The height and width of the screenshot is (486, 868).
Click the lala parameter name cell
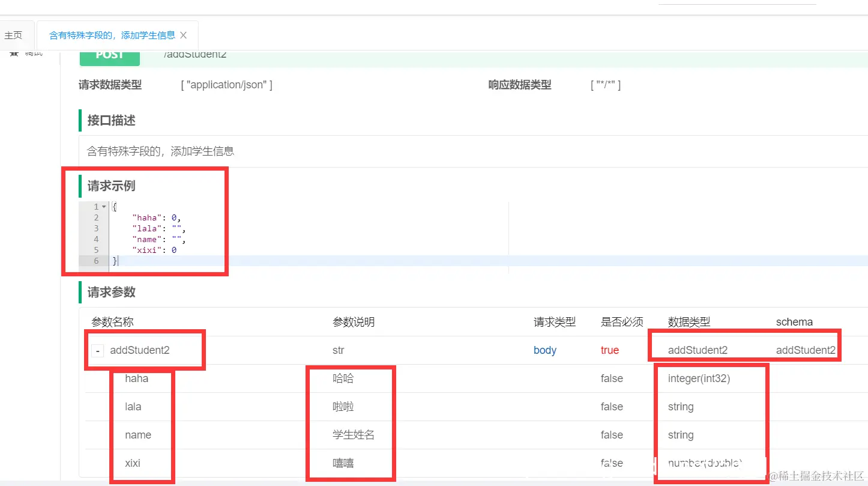[133, 407]
